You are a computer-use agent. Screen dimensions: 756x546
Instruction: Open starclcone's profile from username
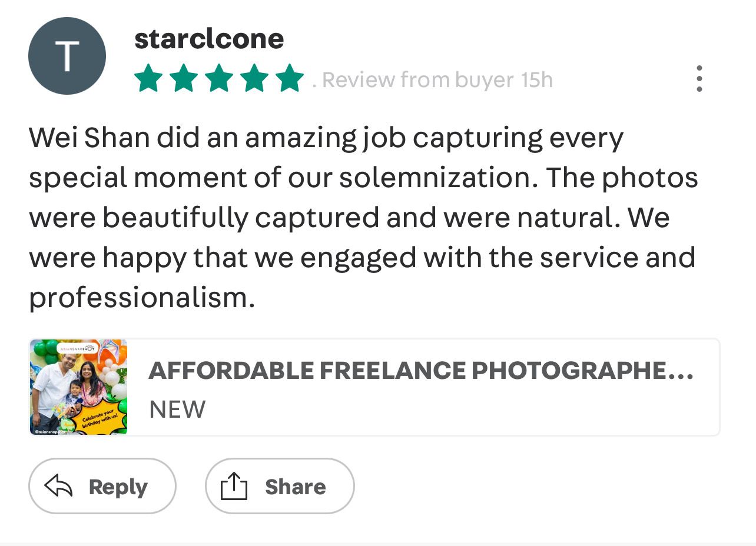click(209, 39)
